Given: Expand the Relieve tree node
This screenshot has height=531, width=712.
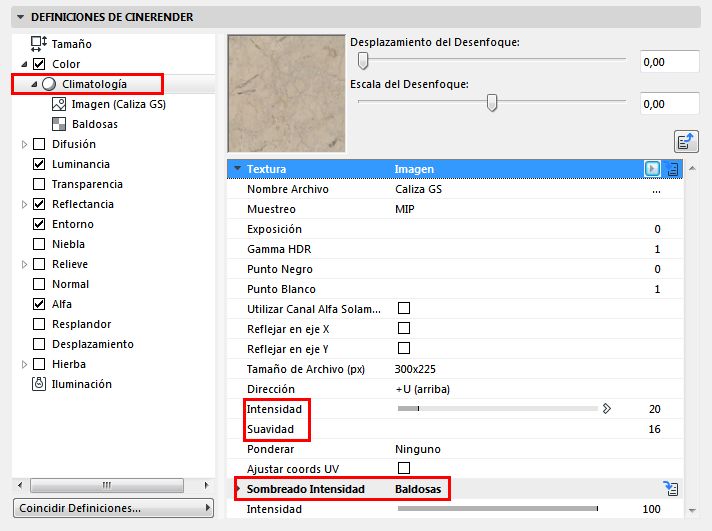Looking at the screenshot, I should tap(25, 264).
